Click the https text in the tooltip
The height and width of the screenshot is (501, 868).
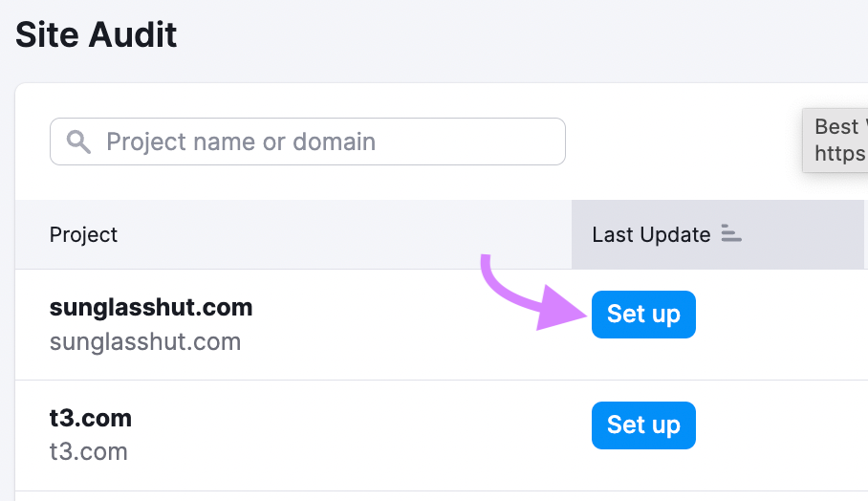pos(840,153)
